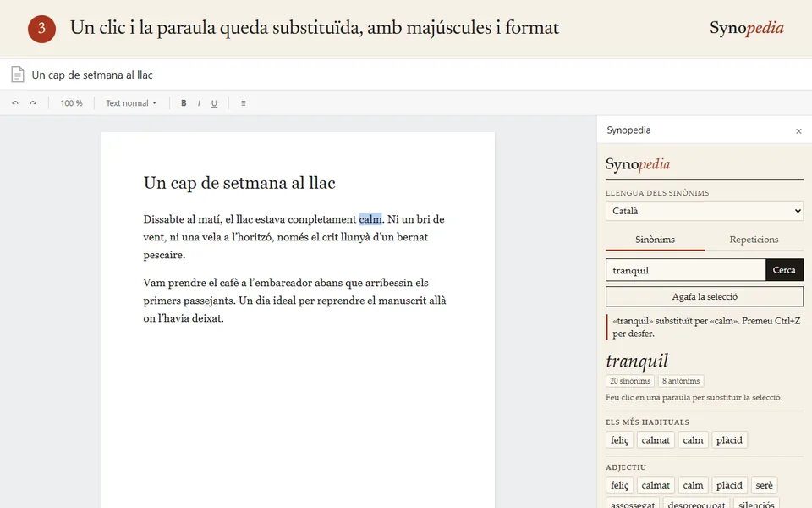Click the word manuscrit in second paragraph
This screenshot has height=508, width=812.
coord(402,301)
